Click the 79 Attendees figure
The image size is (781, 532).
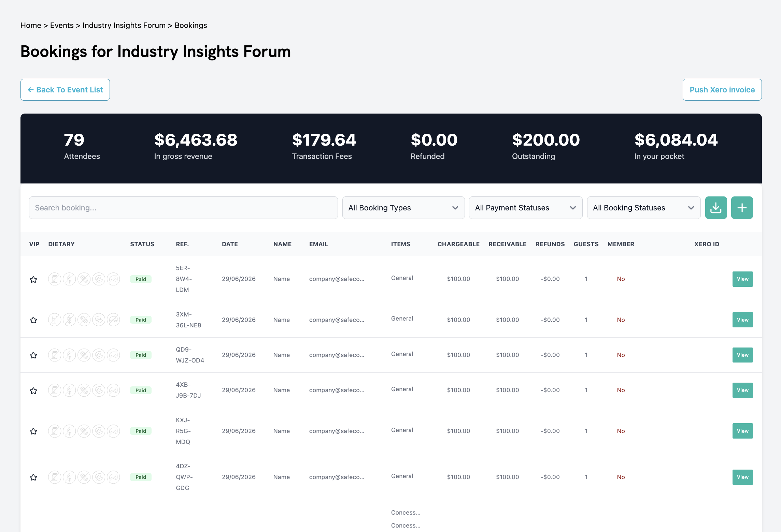click(x=74, y=140)
